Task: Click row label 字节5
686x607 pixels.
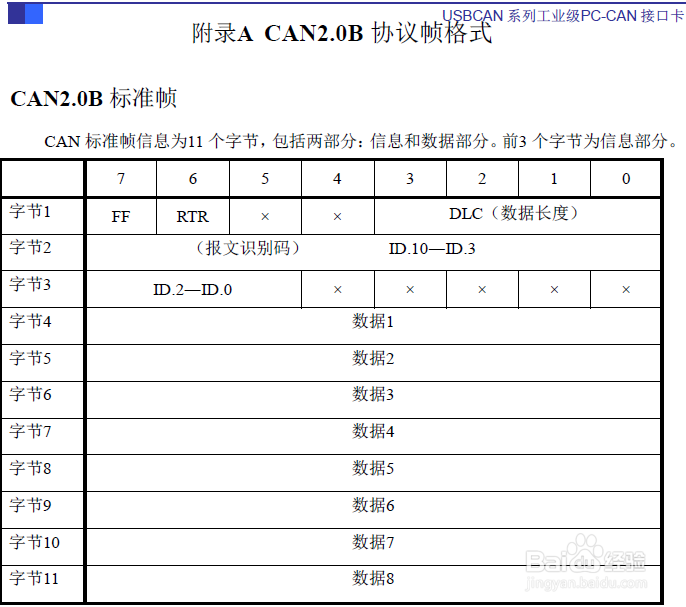Action: click(x=30, y=358)
